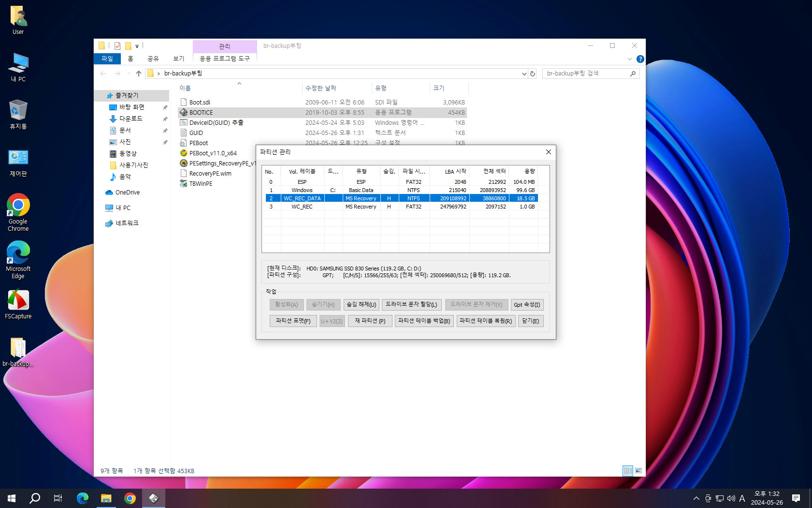The width and height of the screenshot is (812, 508).
Task: Open the notification center icon
Action: [796, 498]
